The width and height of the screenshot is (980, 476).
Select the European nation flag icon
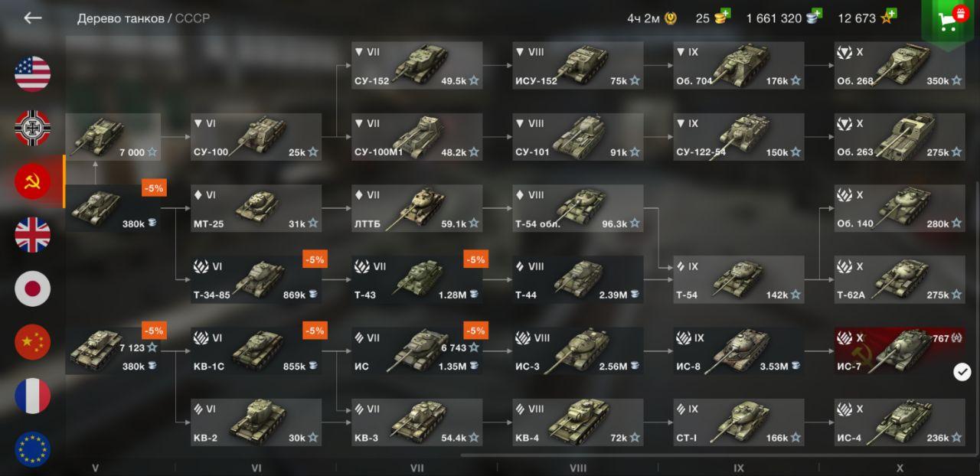click(33, 449)
